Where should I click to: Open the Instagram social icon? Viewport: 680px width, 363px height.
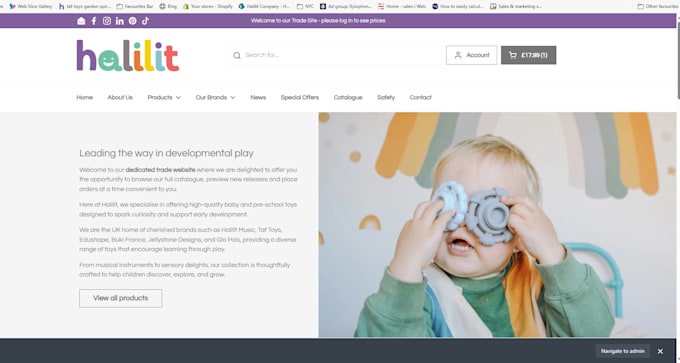coord(107,21)
